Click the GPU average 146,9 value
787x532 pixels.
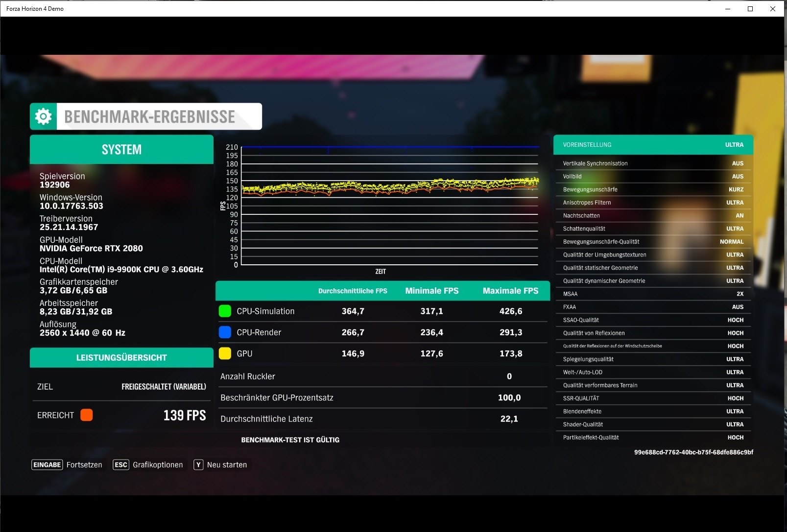pyautogui.click(x=353, y=353)
